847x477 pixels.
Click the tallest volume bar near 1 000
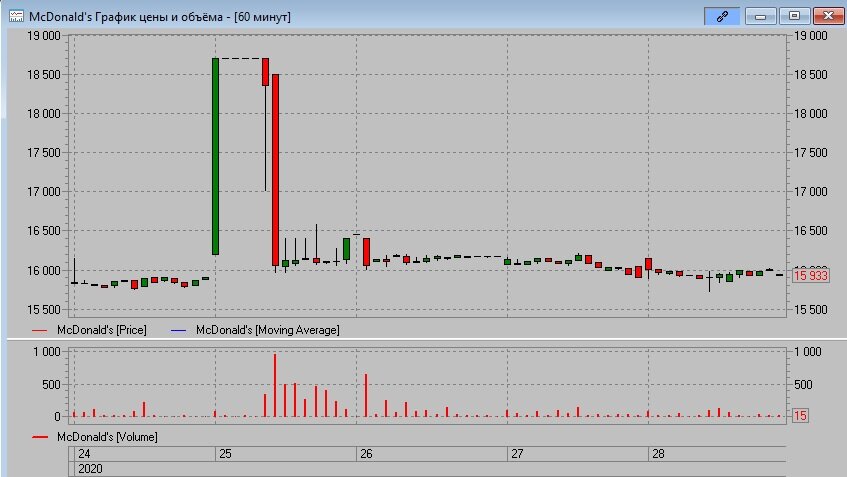275,385
